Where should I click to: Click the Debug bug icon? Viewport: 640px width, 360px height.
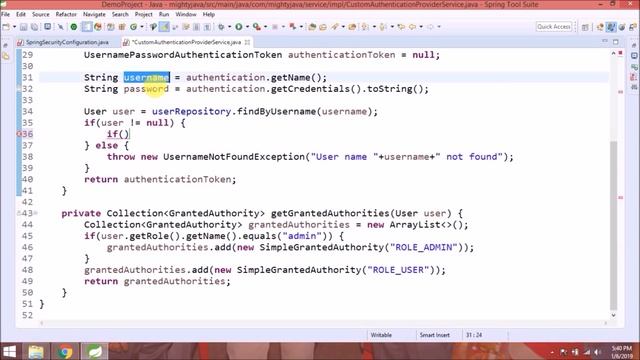click(221, 27)
